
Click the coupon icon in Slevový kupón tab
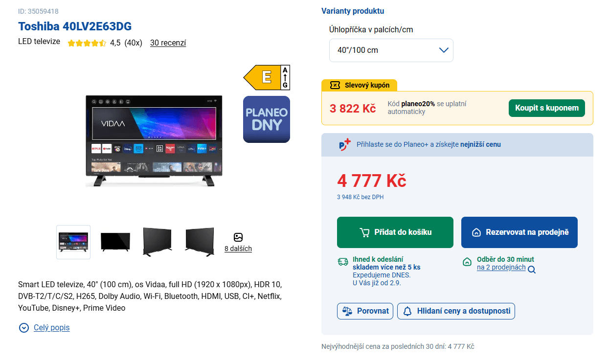pyautogui.click(x=335, y=85)
